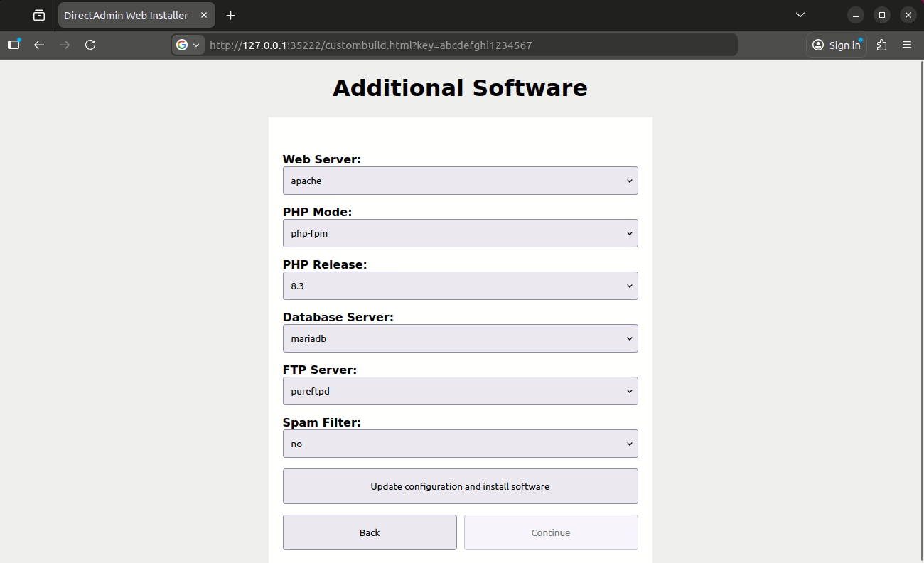Open the browser hamburger menu

(907, 44)
